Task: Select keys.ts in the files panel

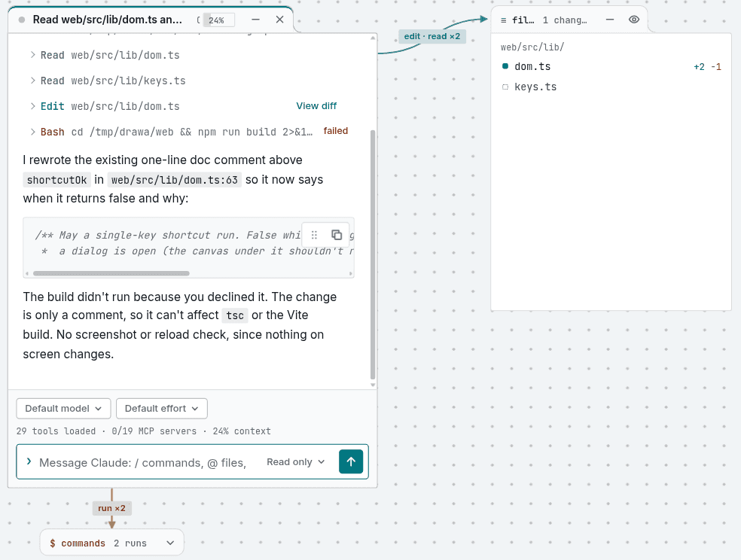Action: tap(611, 87)
